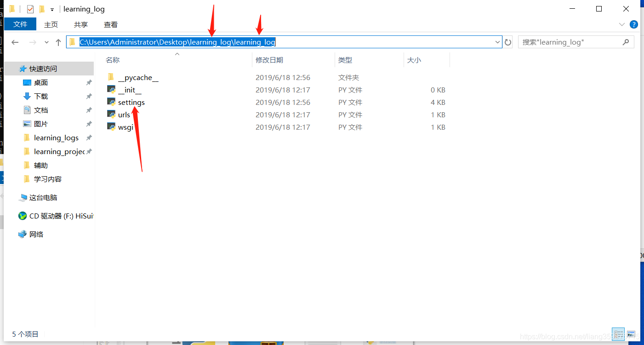Go up one folder level arrow
The height and width of the screenshot is (345, 644).
(58, 42)
